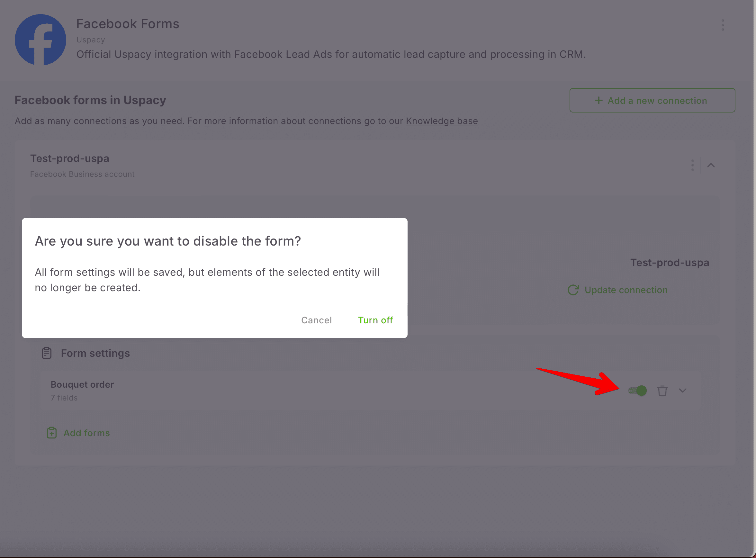Click the Facebook logo icon
This screenshot has width=756, height=558.
tap(40, 40)
